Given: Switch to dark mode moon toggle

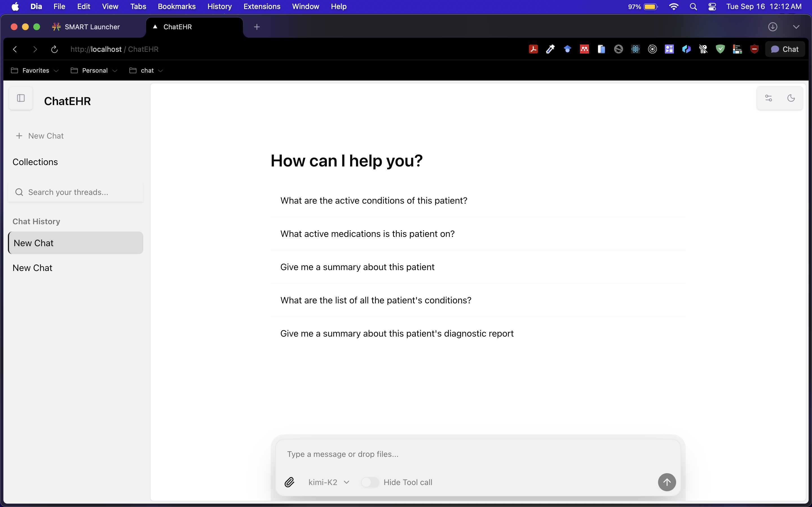Looking at the screenshot, I should tap(791, 98).
